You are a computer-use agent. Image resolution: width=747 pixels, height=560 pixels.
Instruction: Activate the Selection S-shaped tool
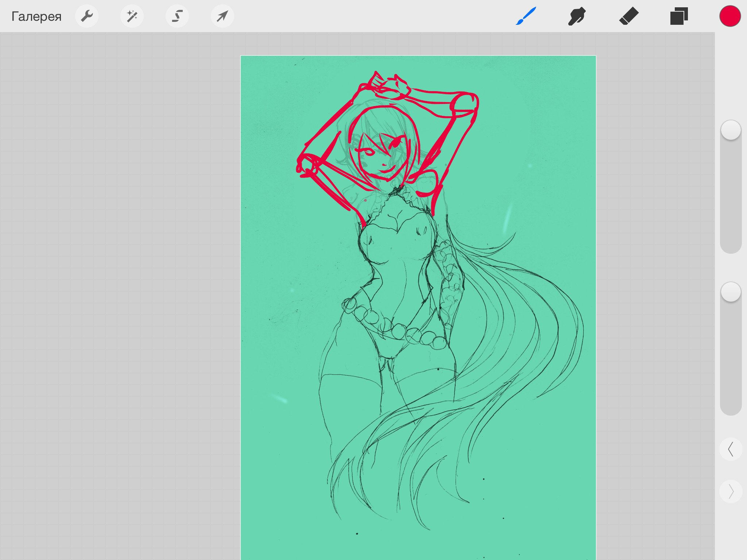click(177, 16)
